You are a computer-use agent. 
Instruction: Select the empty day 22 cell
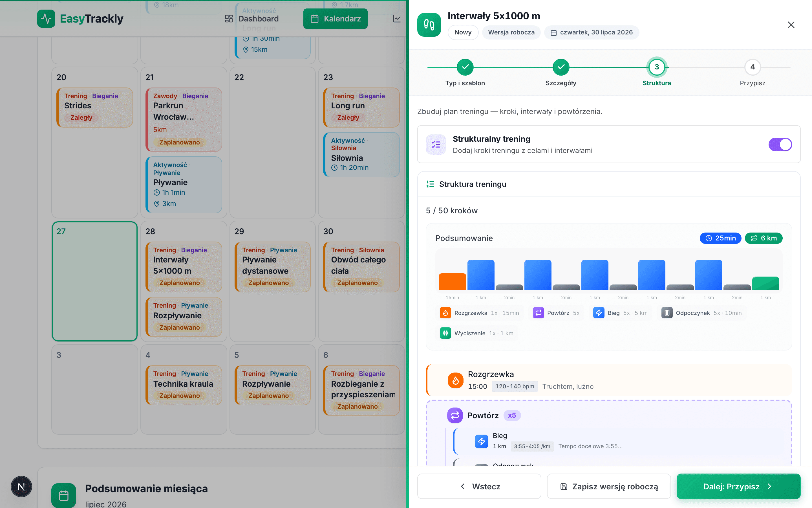[x=272, y=143]
